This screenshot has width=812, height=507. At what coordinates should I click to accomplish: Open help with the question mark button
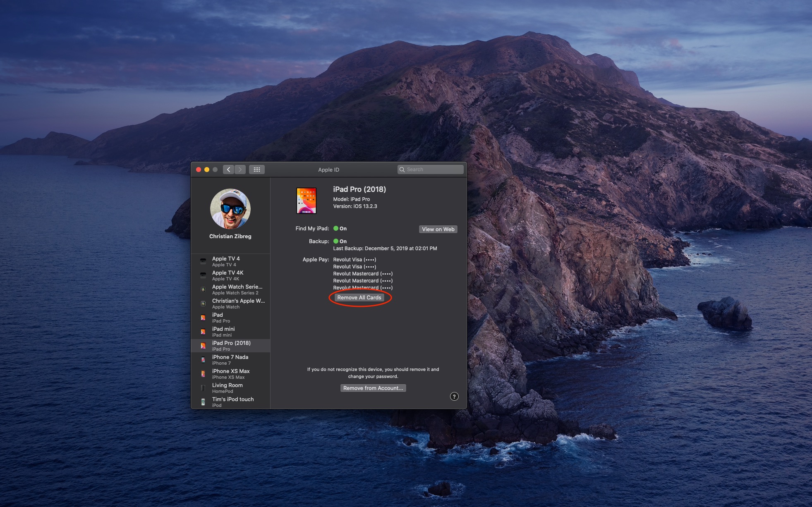[x=454, y=397]
